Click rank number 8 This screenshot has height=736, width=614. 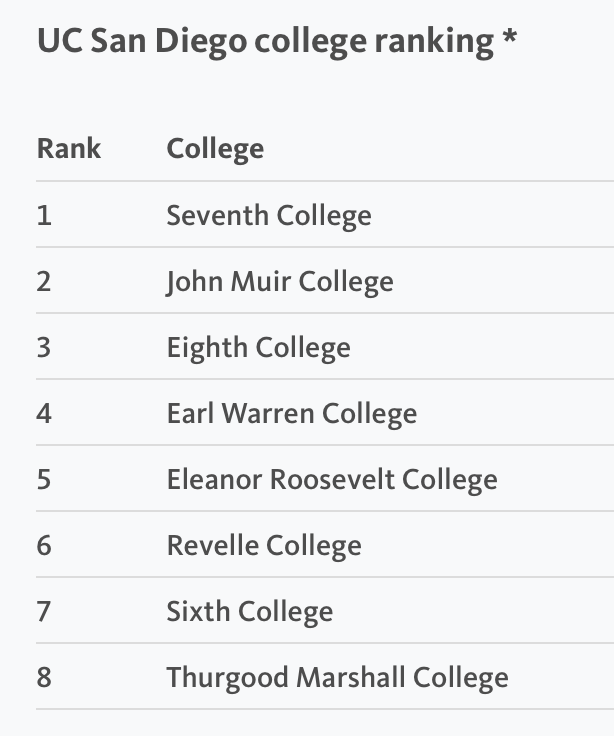44,678
